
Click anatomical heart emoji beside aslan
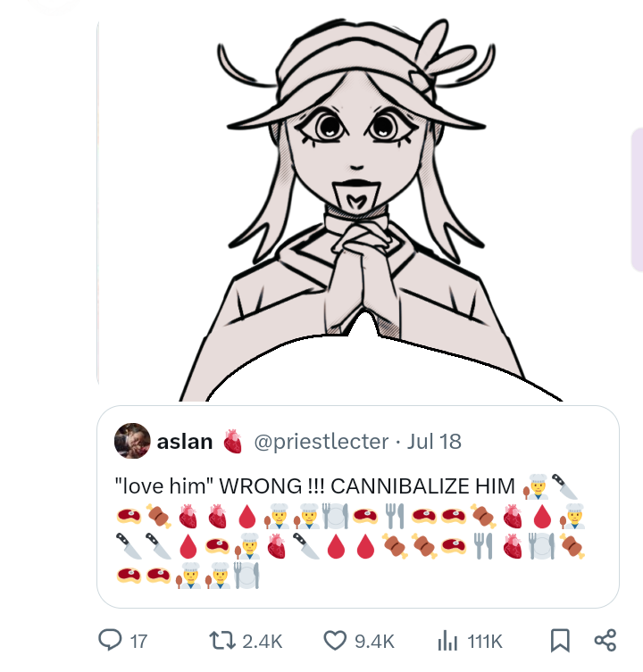(232, 441)
